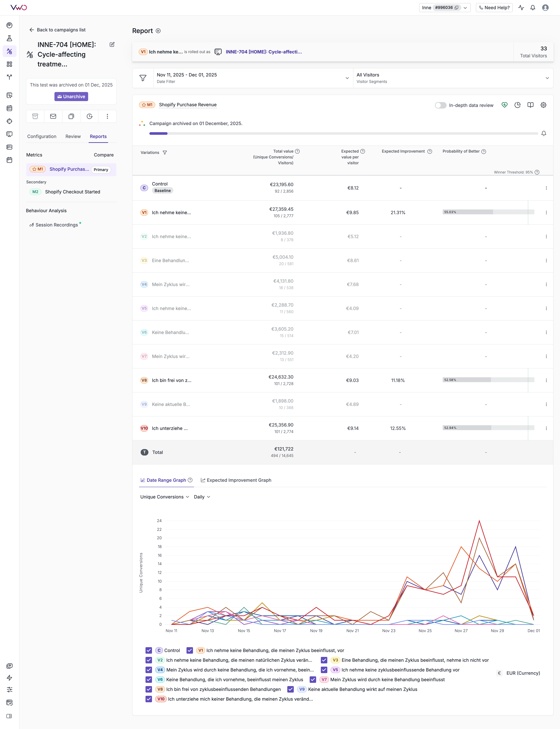
Task: Click the email envelope icon in toolbar
Action: [53, 116]
